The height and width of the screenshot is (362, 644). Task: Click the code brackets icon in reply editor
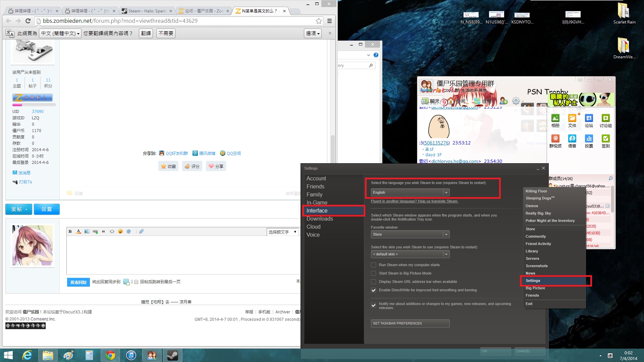coord(112,231)
